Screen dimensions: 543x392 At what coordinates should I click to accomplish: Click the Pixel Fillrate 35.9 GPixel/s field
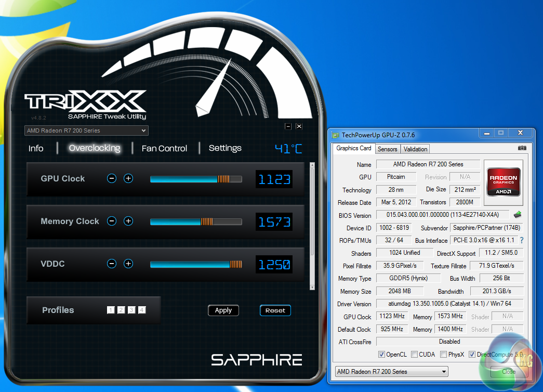(x=400, y=266)
